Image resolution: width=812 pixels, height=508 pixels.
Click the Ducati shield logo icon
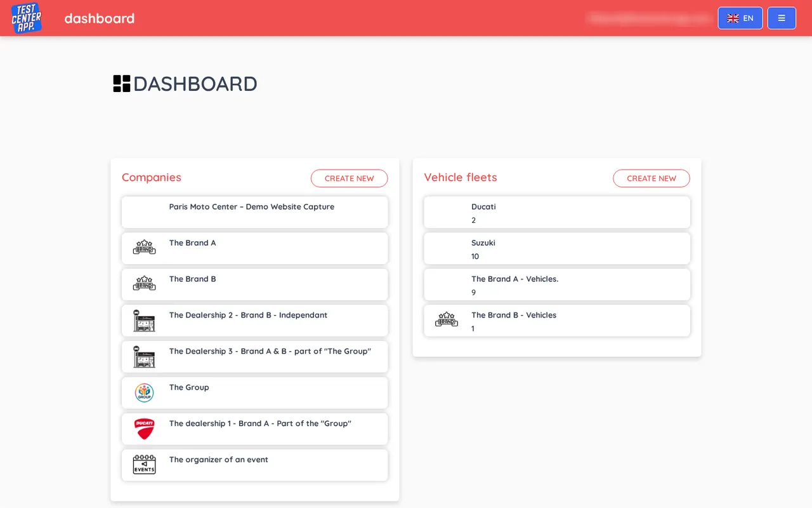[144, 429]
